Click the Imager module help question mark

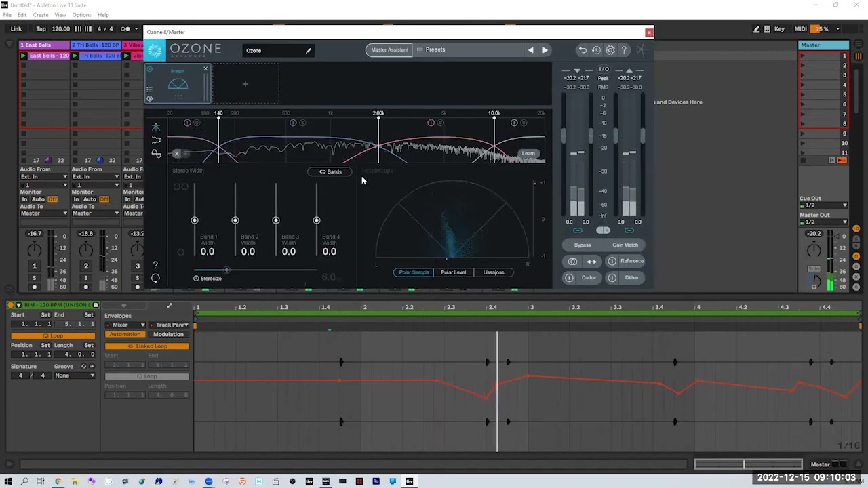click(x=155, y=265)
